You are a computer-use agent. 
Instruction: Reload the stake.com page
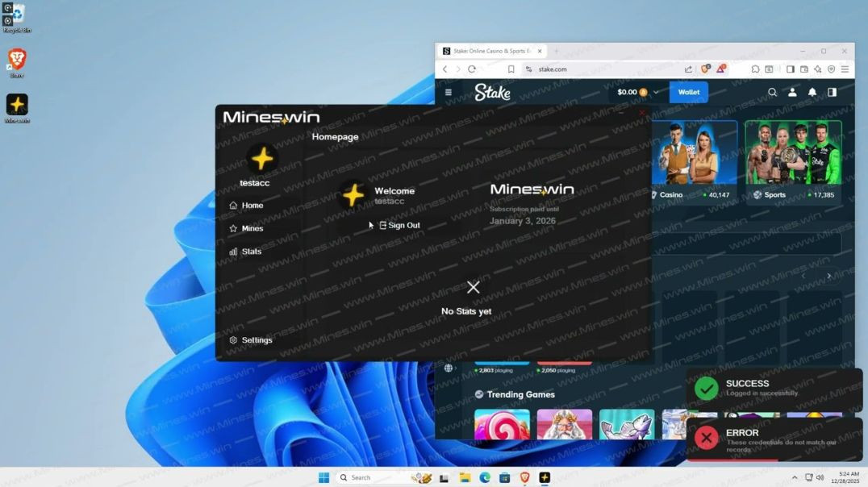click(x=472, y=69)
